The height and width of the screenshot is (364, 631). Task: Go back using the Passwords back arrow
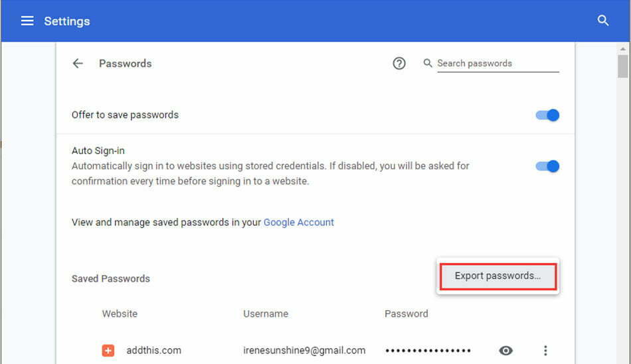(78, 63)
